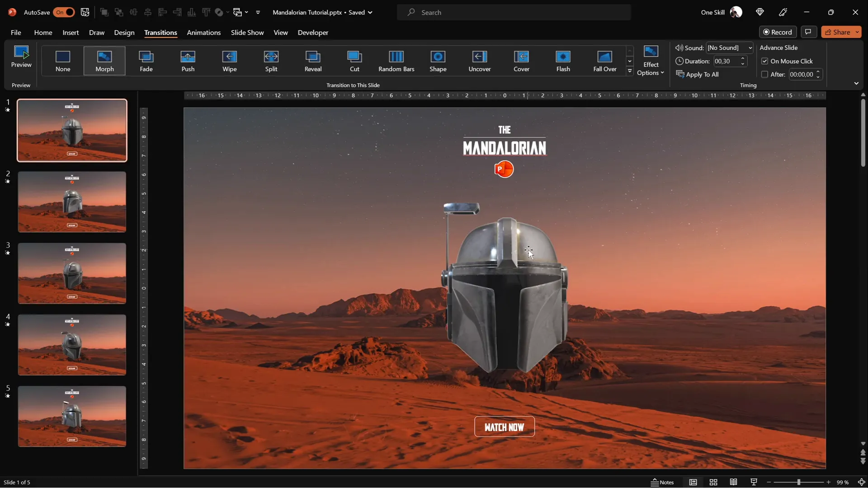
Task: Open the Sound dropdown
Action: [750, 48]
